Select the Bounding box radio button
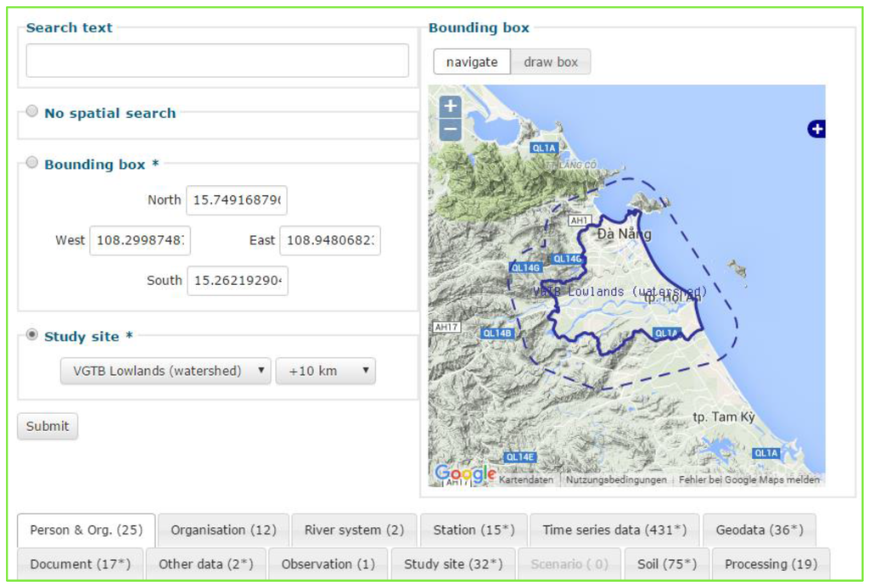869x588 pixels. (x=32, y=163)
